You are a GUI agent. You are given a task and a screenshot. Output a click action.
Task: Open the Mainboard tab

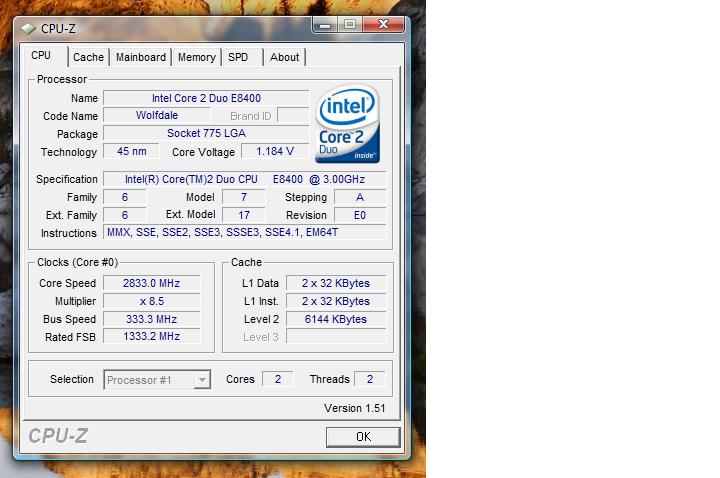tap(141, 57)
